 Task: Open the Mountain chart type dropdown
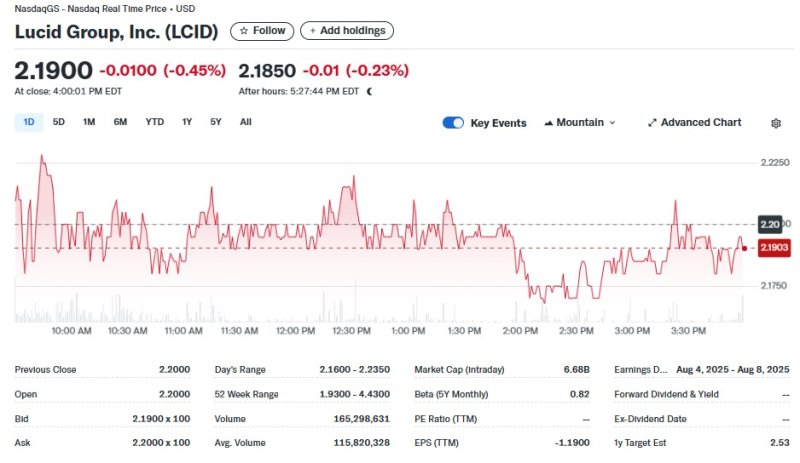[580, 123]
